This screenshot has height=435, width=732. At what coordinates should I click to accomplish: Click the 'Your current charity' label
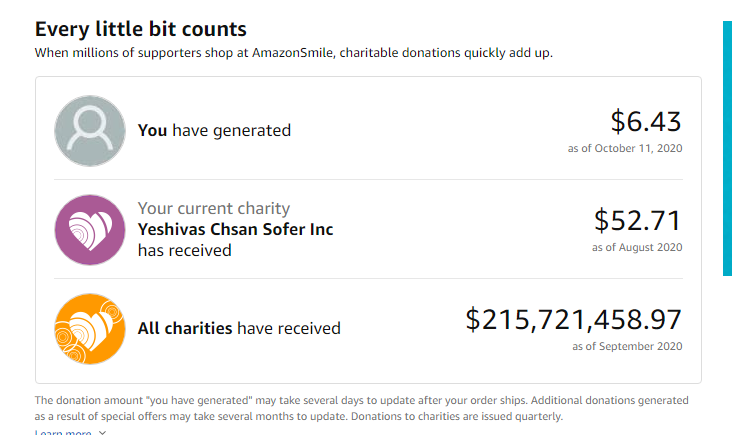[213, 209]
